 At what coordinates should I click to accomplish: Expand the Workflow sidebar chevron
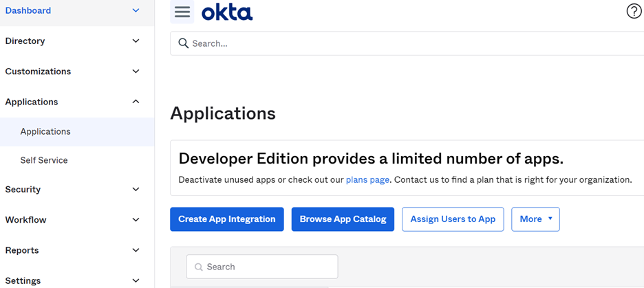(x=136, y=220)
